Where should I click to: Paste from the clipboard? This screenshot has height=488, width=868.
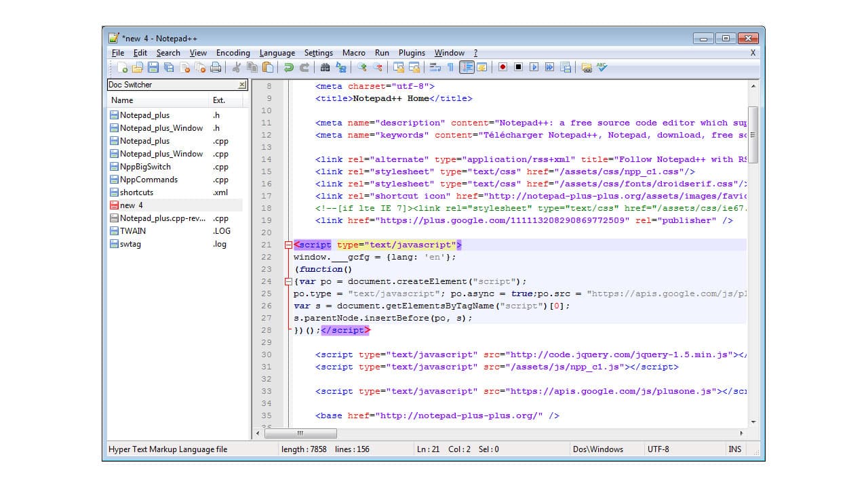(x=269, y=67)
